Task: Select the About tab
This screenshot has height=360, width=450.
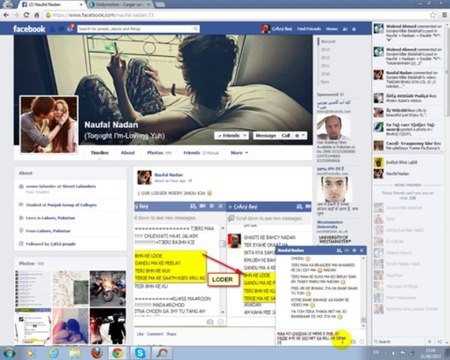Action: [x=128, y=153]
